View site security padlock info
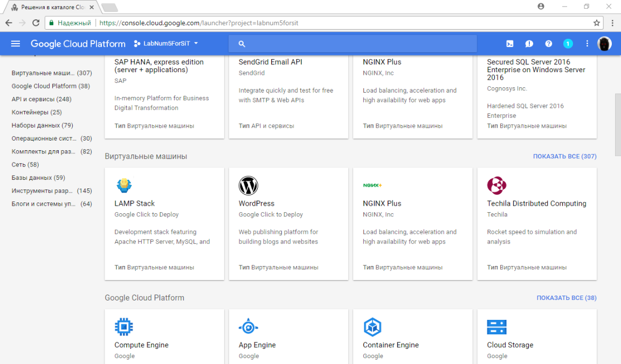This screenshot has width=621, height=364. pos(52,23)
